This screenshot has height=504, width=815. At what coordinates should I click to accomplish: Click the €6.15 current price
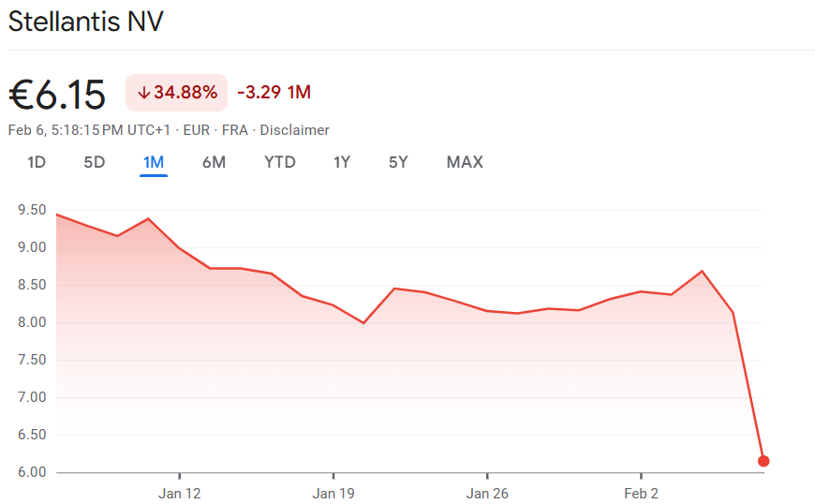pyautogui.click(x=57, y=94)
